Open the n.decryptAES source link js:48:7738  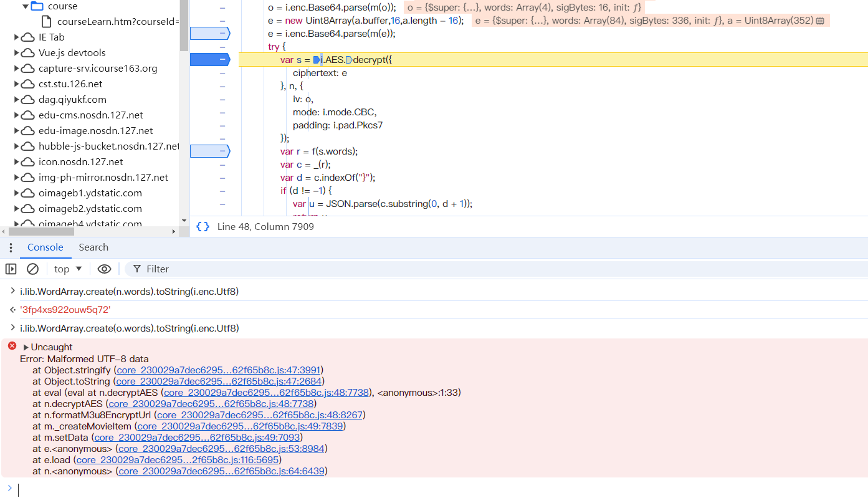211,403
